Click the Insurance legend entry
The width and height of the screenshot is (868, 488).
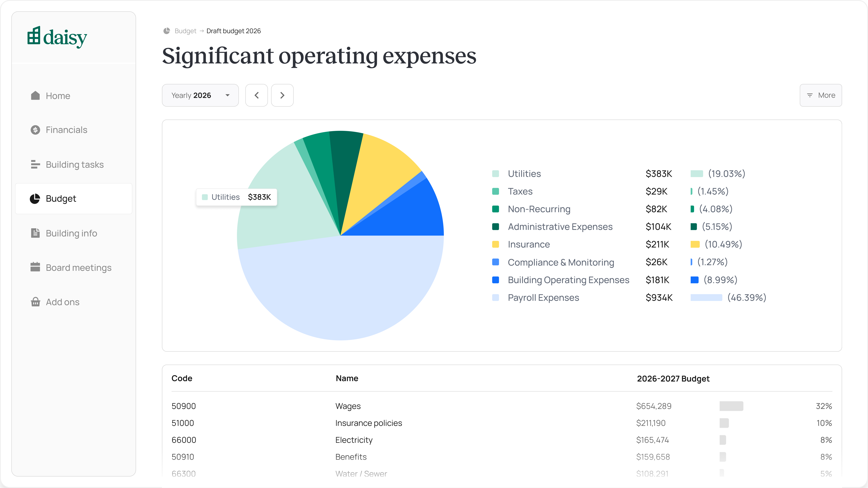coord(528,244)
